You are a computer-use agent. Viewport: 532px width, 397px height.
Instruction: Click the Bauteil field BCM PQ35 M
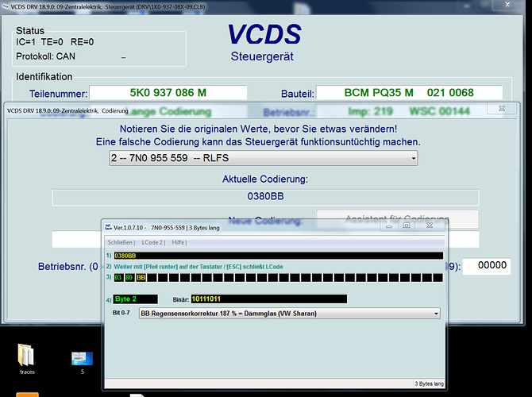point(409,93)
